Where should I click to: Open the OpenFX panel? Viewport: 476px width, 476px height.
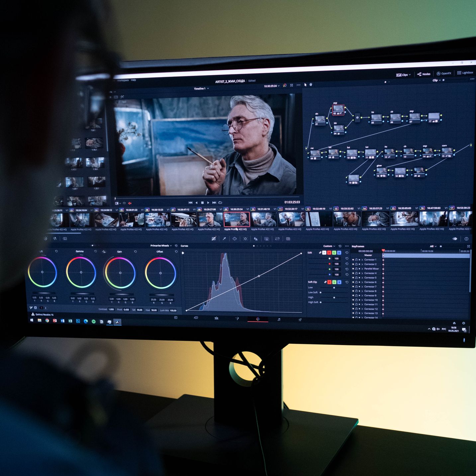click(x=444, y=73)
